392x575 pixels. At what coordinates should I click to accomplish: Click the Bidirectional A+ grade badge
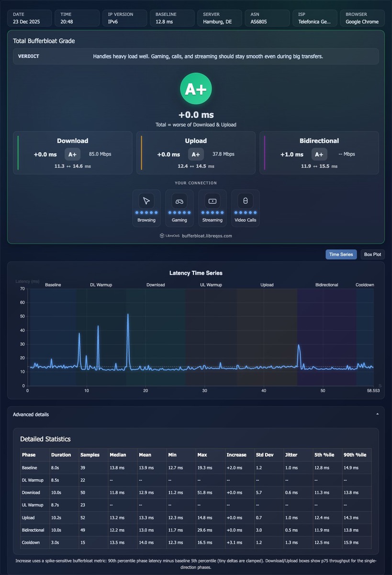tap(319, 154)
